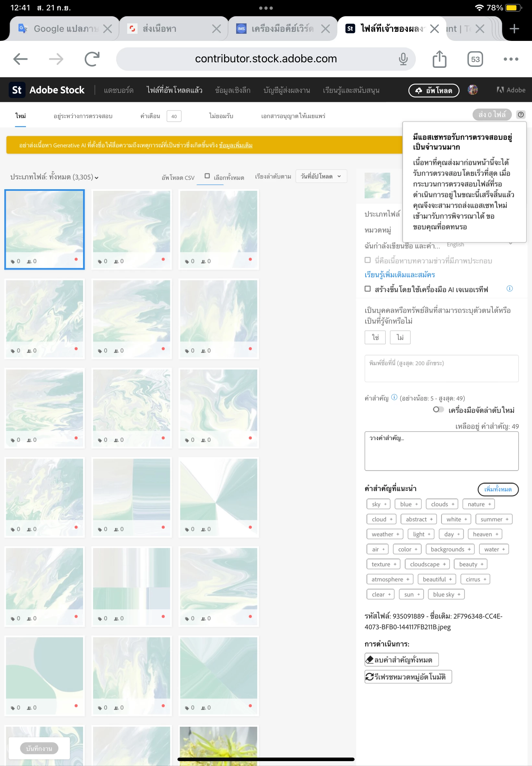The height and width of the screenshot is (766, 532).
Task: Click the help question mark icon
Action: coord(520,115)
